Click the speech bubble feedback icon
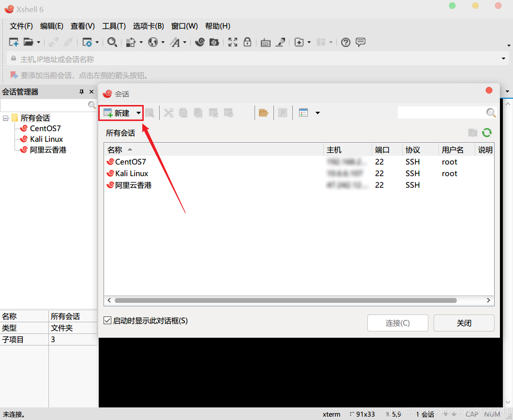This screenshot has height=420, width=513. [x=361, y=42]
